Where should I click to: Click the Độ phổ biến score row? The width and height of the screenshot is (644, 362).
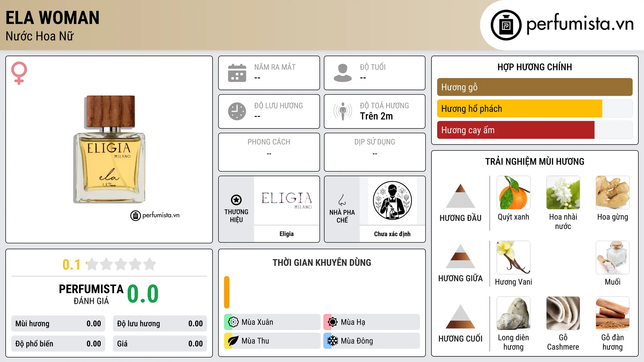point(58,344)
